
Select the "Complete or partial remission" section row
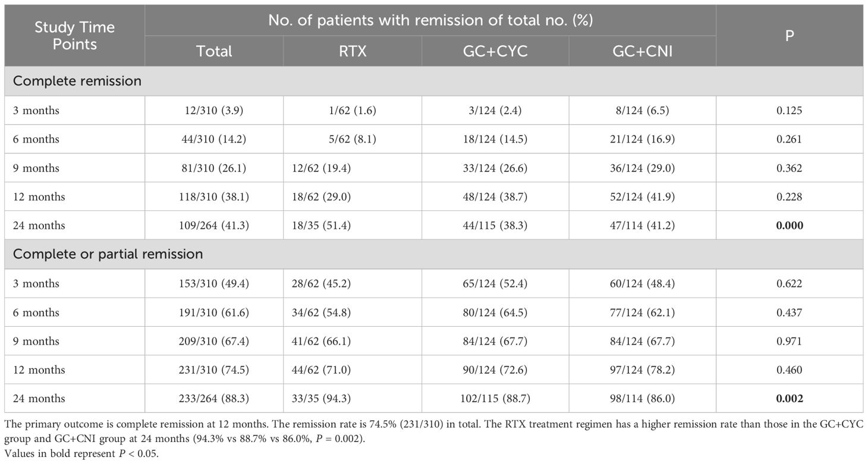[x=108, y=254]
